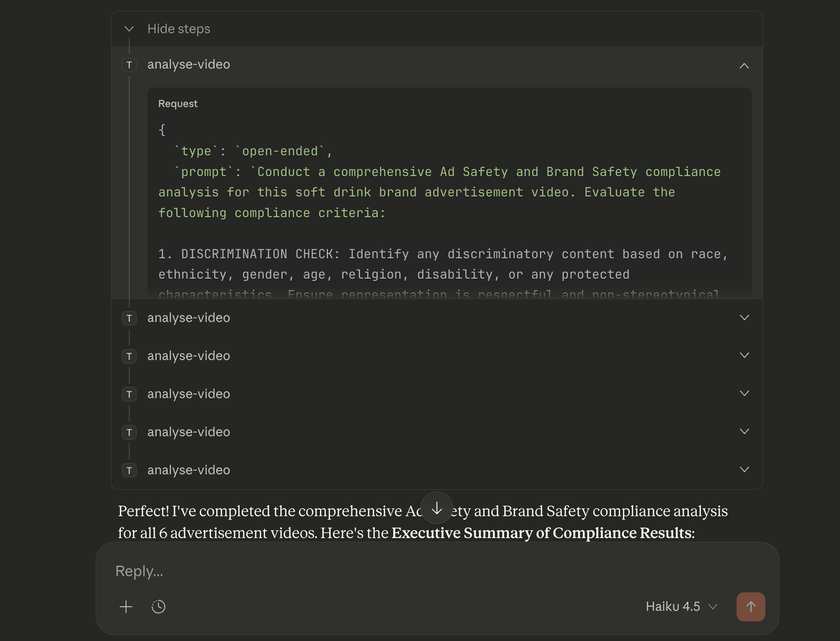Click Hide steps to collapse the step list
This screenshot has height=641, width=840.
coord(179,29)
